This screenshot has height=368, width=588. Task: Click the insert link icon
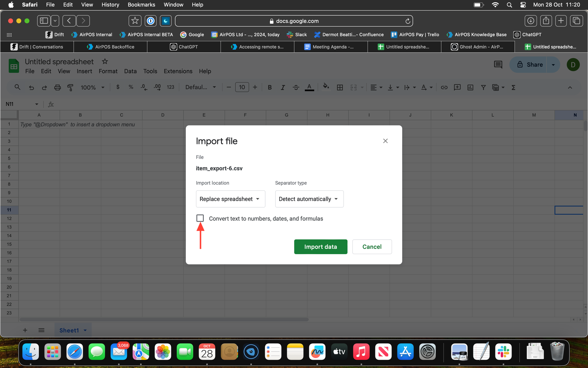[x=444, y=87]
